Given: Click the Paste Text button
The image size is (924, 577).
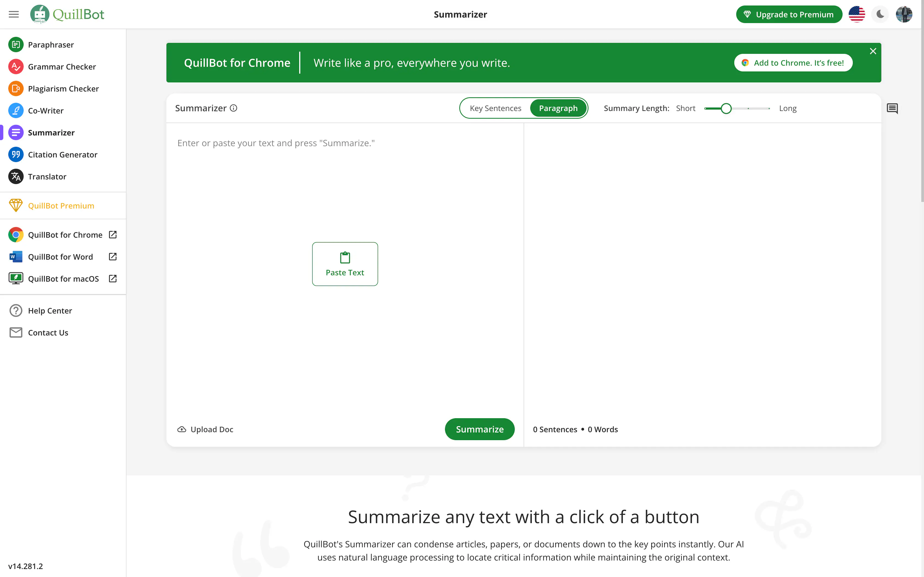Looking at the screenshot, I should [x=345, y=264].
